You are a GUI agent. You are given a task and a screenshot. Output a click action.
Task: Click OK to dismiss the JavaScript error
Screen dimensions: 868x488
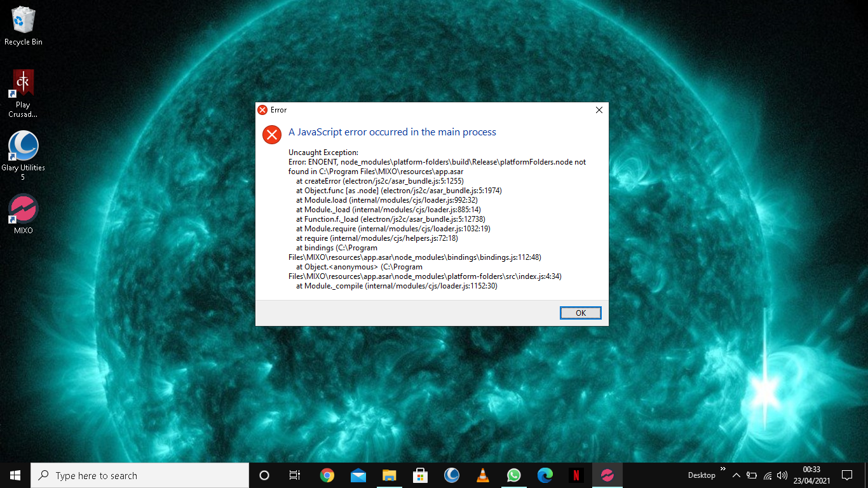580,313
